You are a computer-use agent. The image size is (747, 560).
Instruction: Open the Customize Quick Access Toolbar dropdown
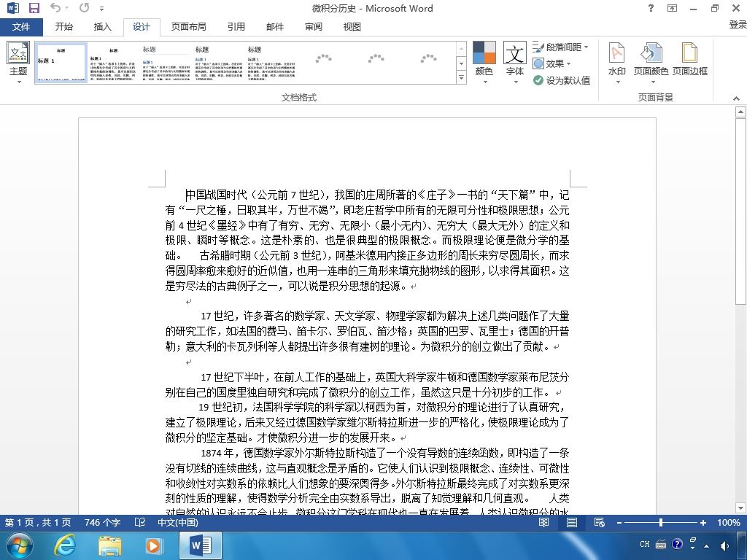click(x=101, y=9)
